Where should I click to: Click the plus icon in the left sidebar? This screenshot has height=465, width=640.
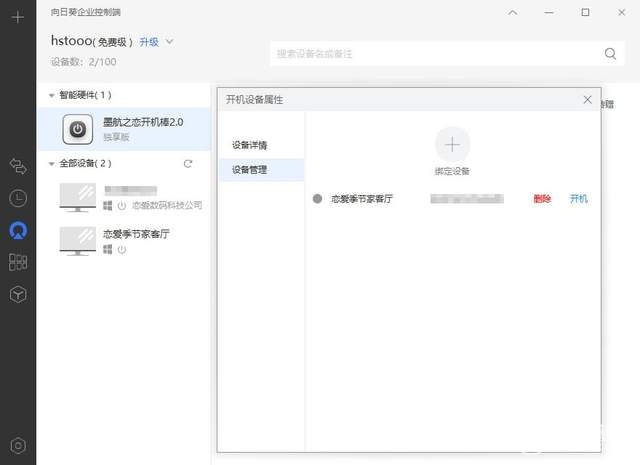click(x=18, y=17)
